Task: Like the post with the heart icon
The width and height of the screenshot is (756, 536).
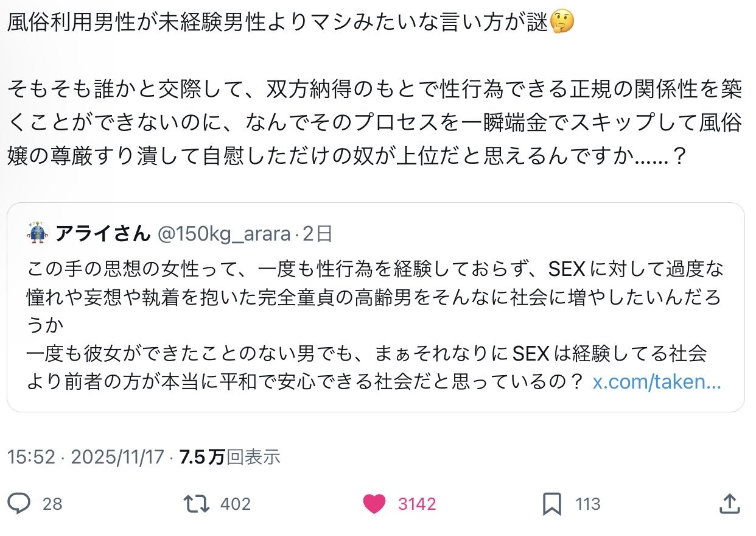Action: [374, 504]
